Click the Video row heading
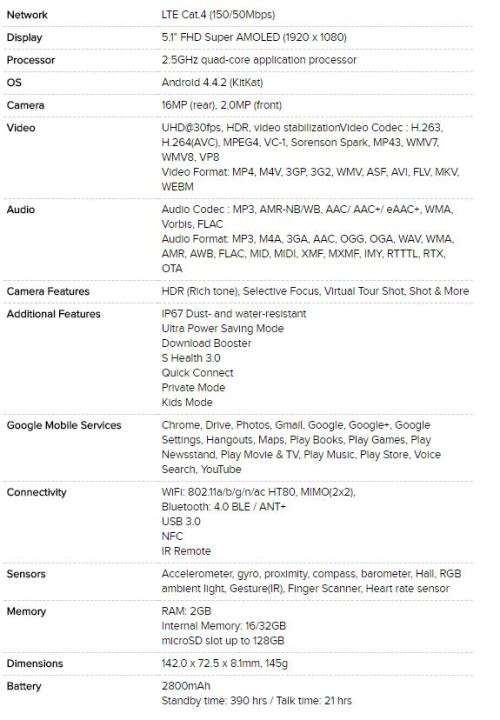 21,128
